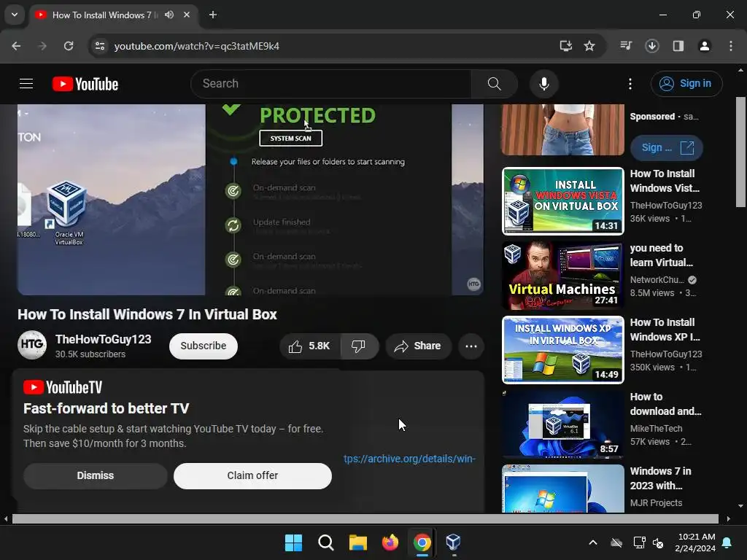Click the vertical page scrollbar thumb
747x560 pixels.
click(741, 152)
